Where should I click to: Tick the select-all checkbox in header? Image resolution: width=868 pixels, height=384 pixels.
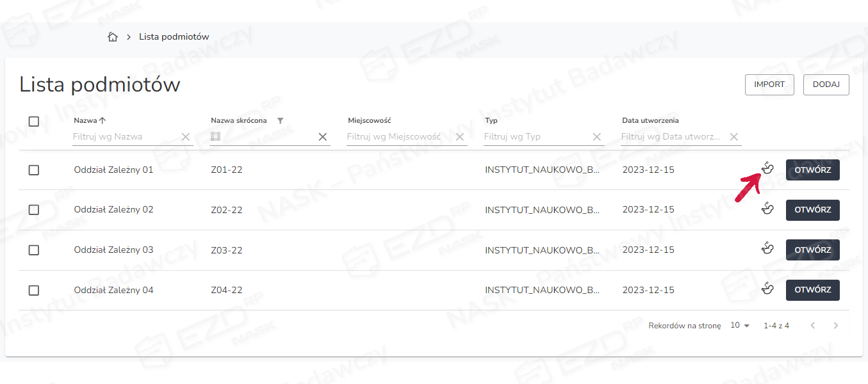click(x=34, y=122)
